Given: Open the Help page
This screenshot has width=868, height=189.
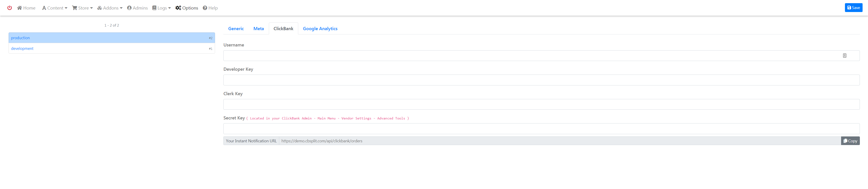Looking at the screenshot, I should pyautogui.click(x=210, y=8).
